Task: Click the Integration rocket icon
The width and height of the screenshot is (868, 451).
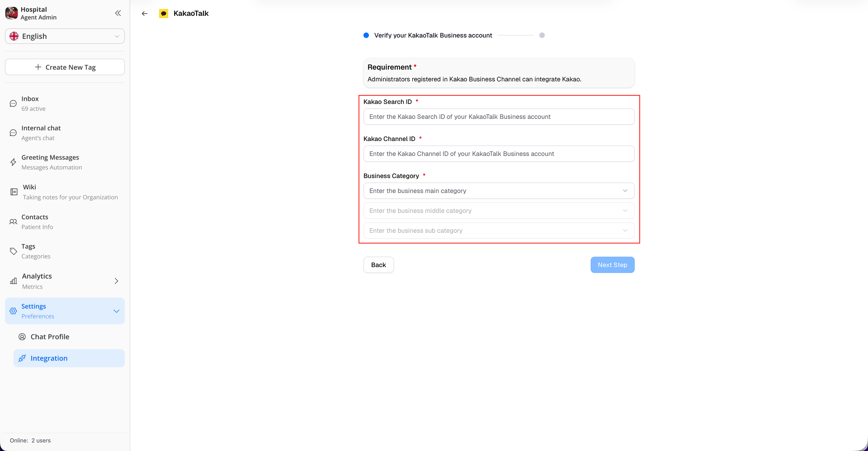Action: pyautogui.click(x=22, y=358)
